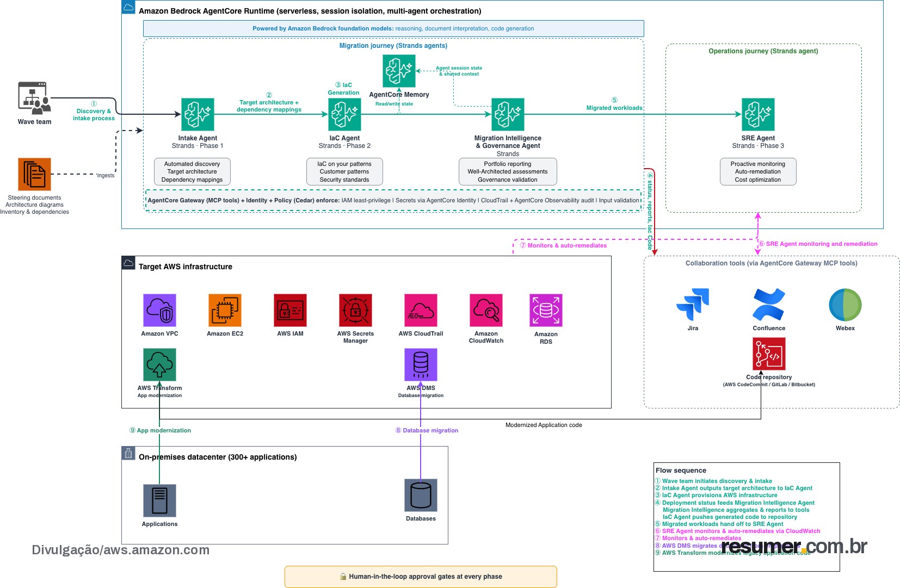Image resolution: width=900 pixels, height=588 pixels.
Task: Select the Amazon VPC icon
Action: click(159, 310)
